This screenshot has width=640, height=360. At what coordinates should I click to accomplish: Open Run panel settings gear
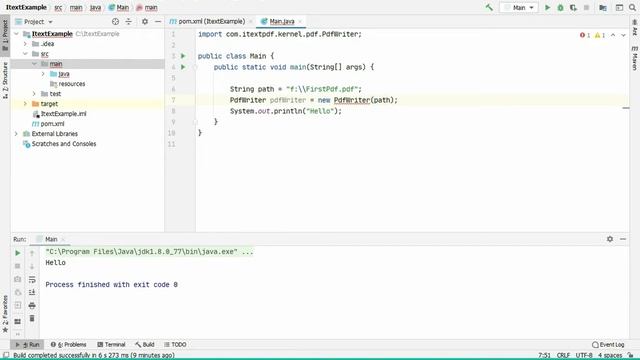[610, 239]
